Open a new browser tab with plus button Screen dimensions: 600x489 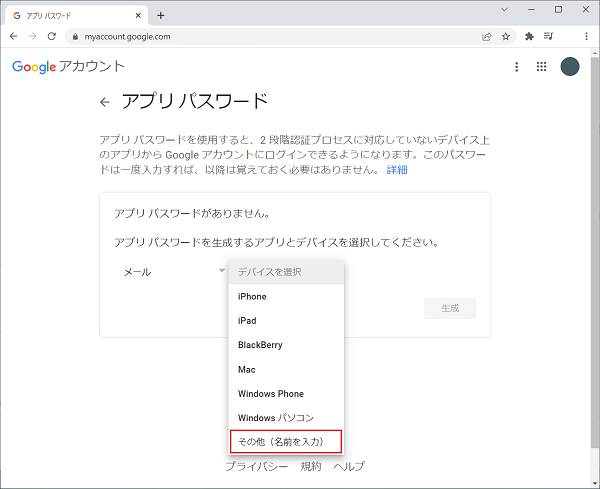[161, 14]
